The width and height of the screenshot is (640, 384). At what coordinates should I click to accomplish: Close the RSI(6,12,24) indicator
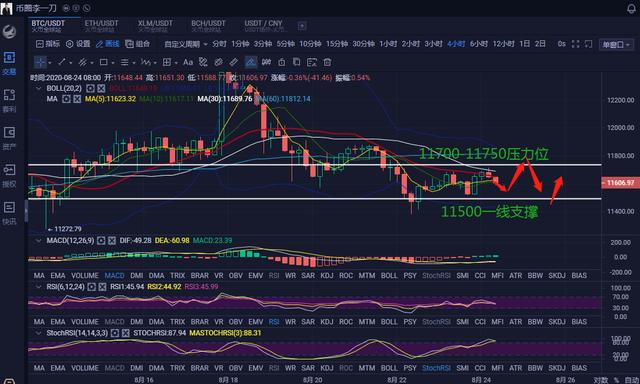102,287
